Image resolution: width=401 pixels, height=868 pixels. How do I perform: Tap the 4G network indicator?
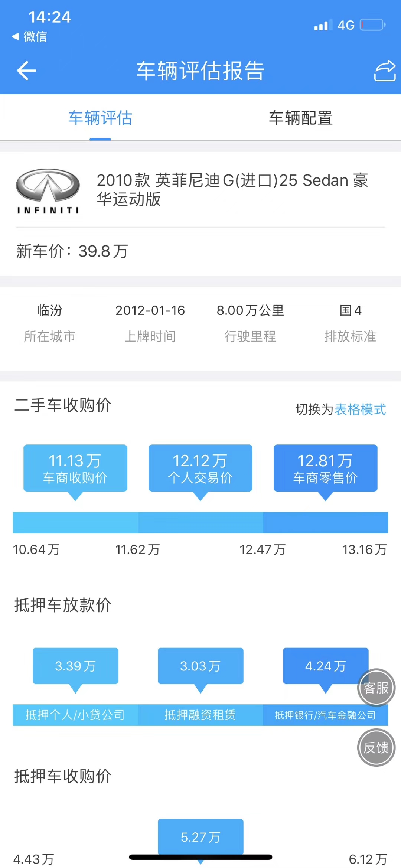tap(346, 25)
